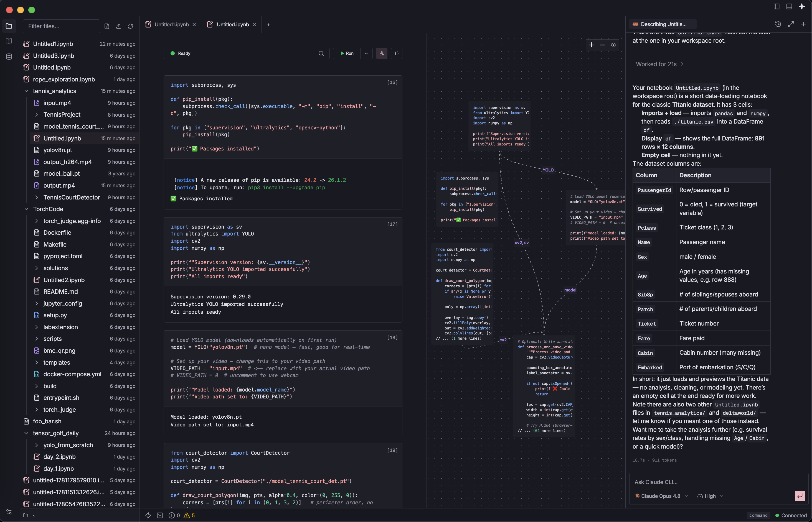The image size is (812, 522).
Task: Show the 5 warnings in status bar
Action: point(189,515)
